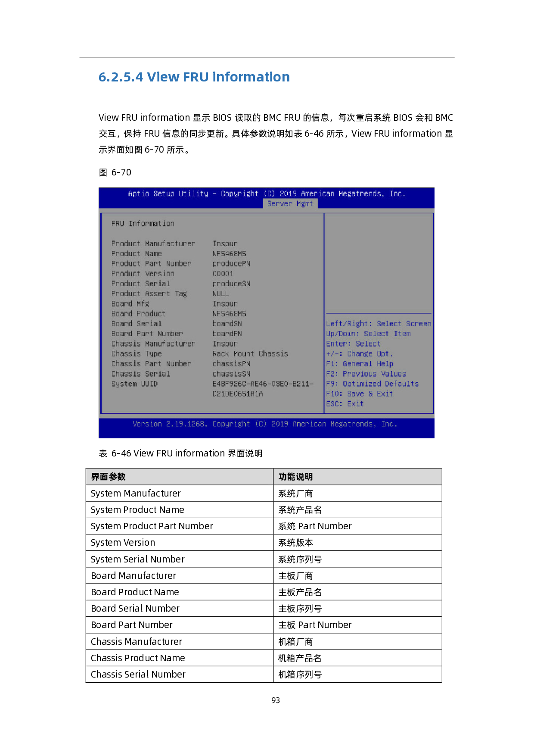Click the F1: General Help hint
534x756 pixels.
[360, 364]
